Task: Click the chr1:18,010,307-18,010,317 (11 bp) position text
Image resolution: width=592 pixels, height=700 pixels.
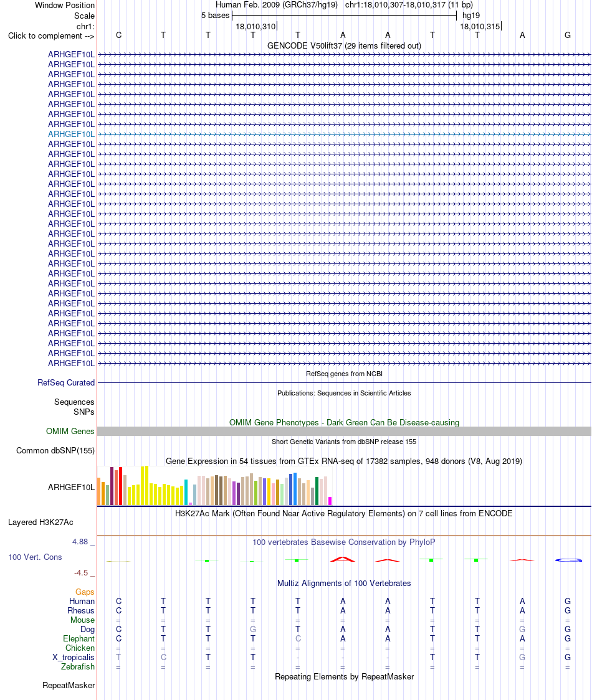Action: 409,5
